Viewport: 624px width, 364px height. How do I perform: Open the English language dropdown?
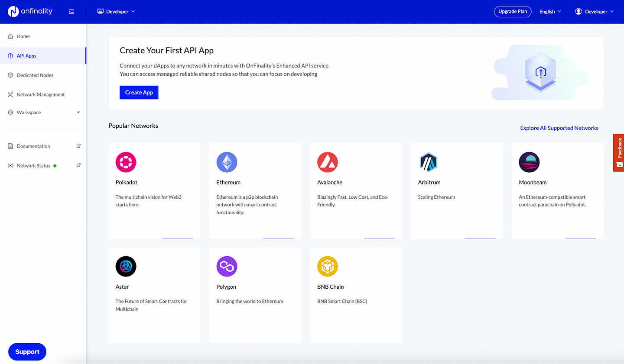550,12
